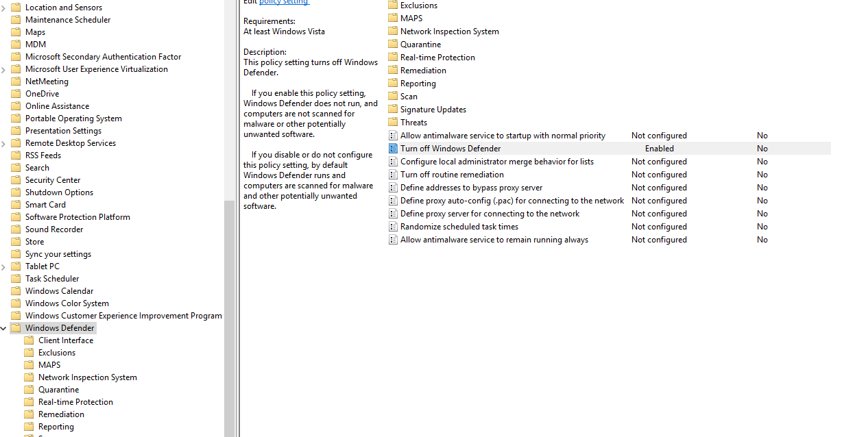Select NetMeeting in the tree
Screen dimensions: 868x437
47,82
